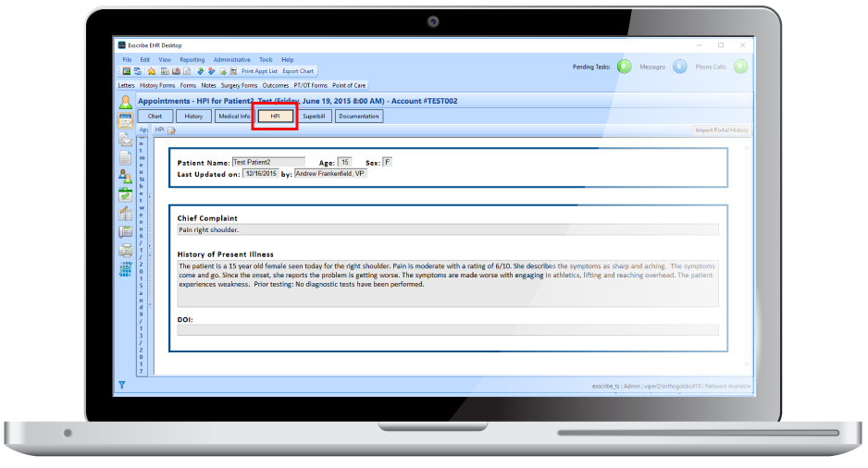Viewport: 868px width, 468px height.
Task: Click the Chart button
Action: pyautogui.click(x=155, y=117)
